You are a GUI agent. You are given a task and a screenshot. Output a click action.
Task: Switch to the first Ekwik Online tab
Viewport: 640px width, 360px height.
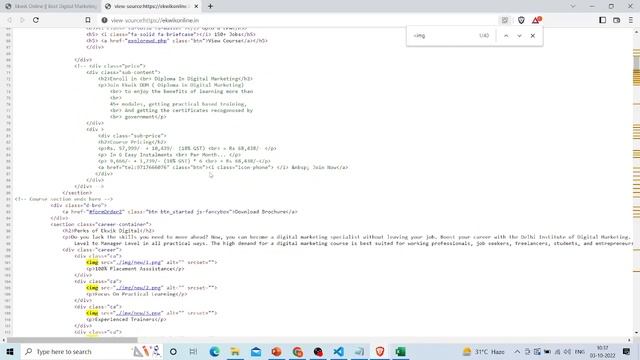(51, 7)
